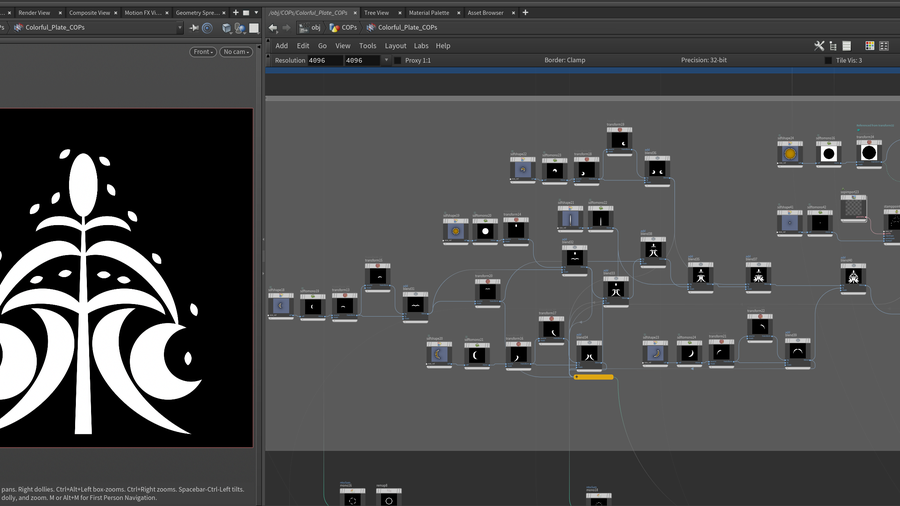900x506 pixels.
Task: Click the network editor tools wrench icon
Action: pos(818,45)
